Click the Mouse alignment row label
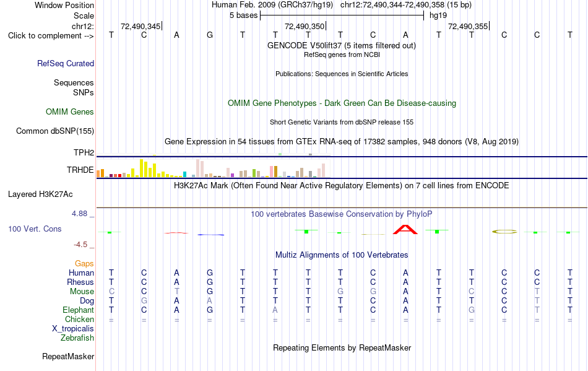The image size is (588, 371). (x=82, y=292)
